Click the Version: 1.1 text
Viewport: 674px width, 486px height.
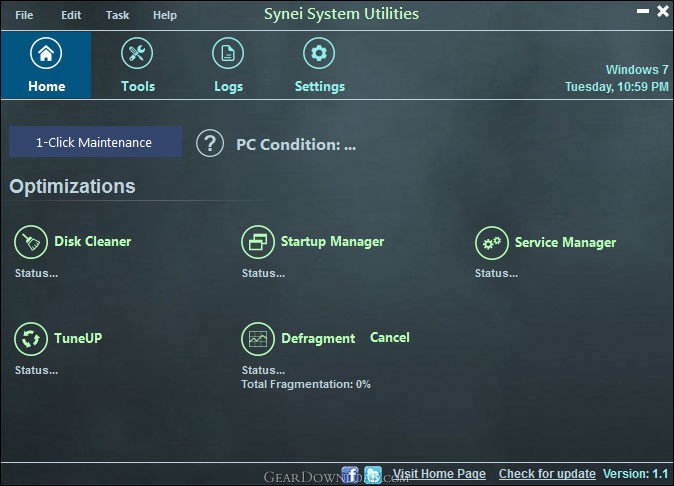(635, 474)
